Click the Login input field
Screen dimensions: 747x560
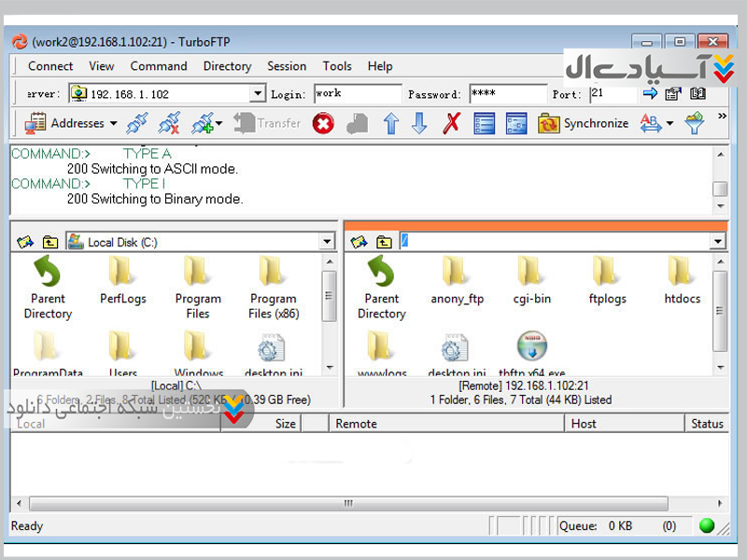coord(357,94)
